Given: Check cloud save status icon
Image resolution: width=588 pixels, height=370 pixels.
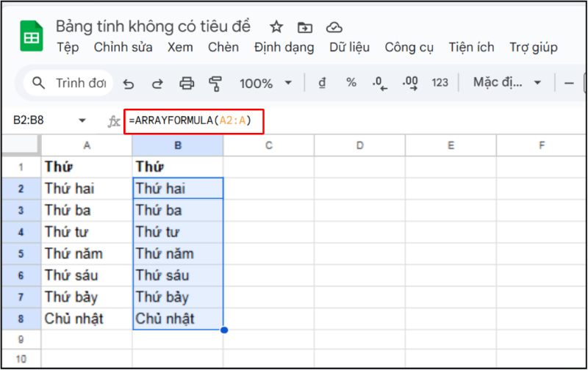Looking at the screenshot, I should click(334, 27).
